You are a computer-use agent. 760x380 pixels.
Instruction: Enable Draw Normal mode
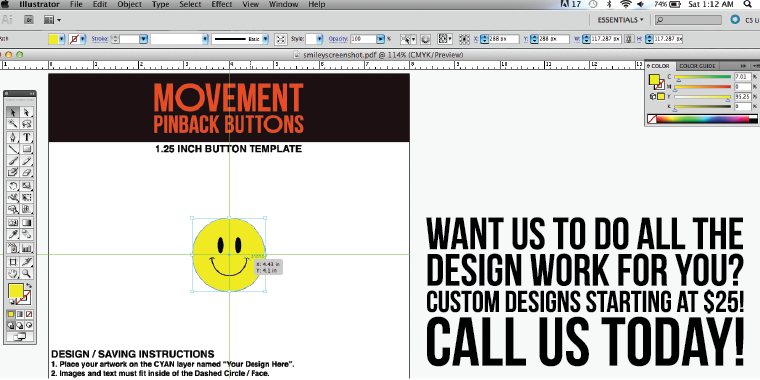coord(12,325)
